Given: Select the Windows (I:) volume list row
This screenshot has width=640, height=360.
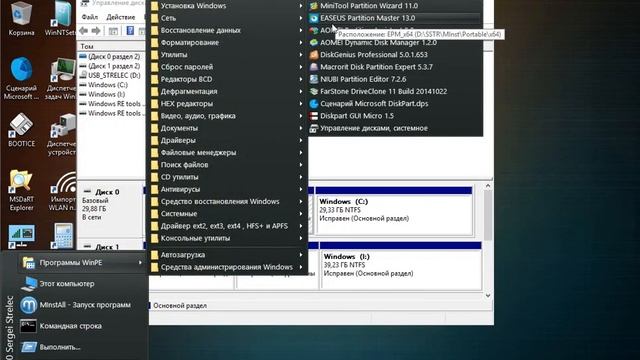Looking at the screenshot, I should coord(111,94).
